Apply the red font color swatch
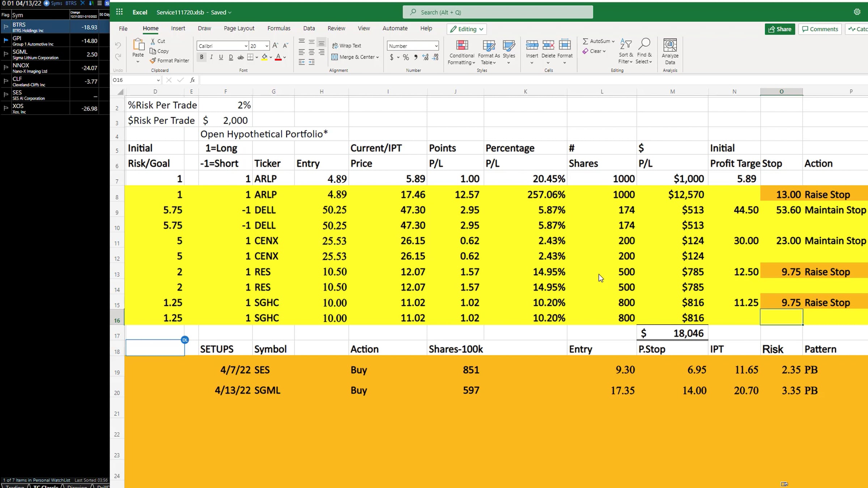868x488 pixels. (x=278, y=57)
